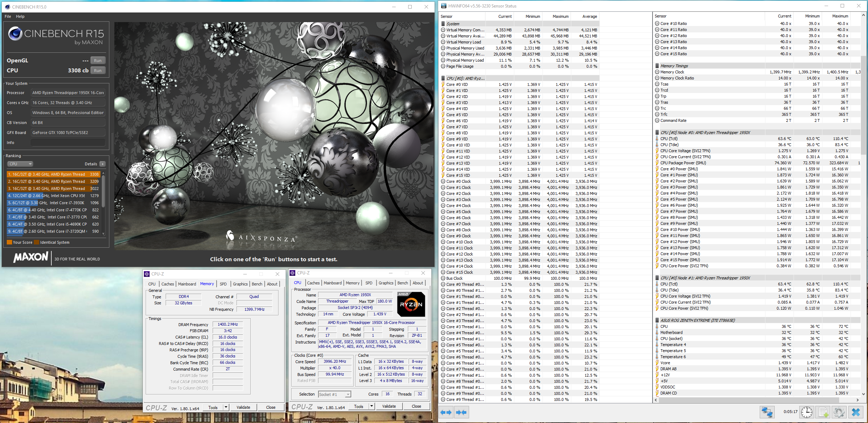Click the lightning icon beside DRAM AB
The height and width of the screenshot is (423, 868).
pos(657,369)
